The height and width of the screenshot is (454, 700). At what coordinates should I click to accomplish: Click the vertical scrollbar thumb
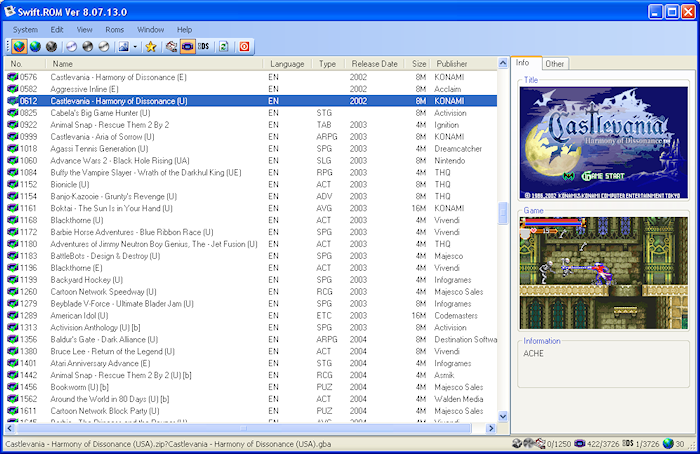point(503,214)
